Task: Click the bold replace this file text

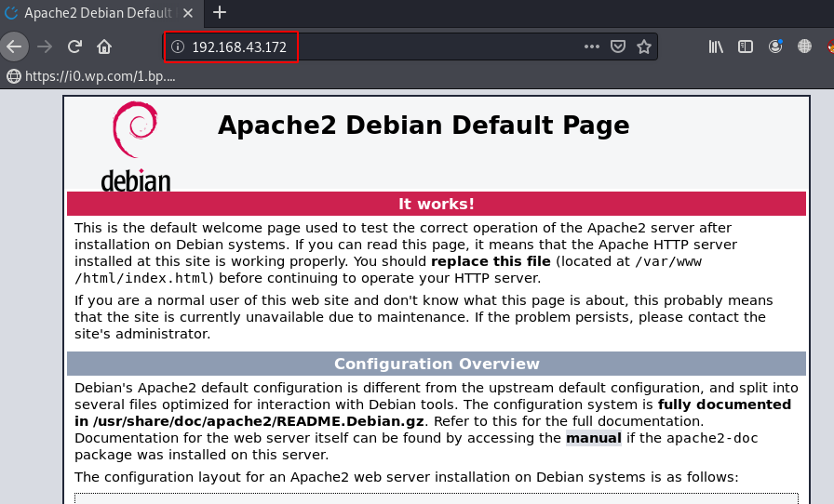Action: click(491, 261)
